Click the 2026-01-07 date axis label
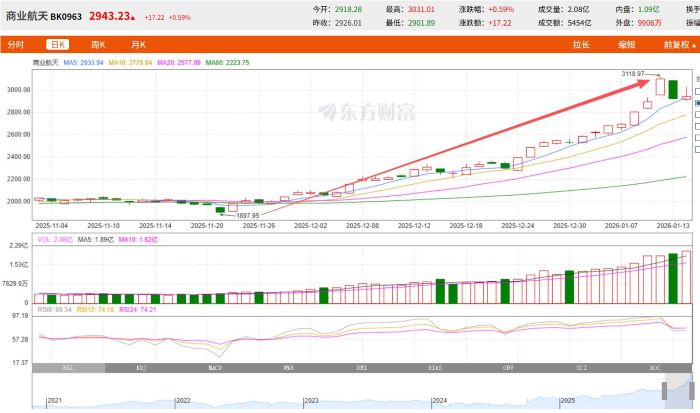The image size is (700, 413). [621, 226]
